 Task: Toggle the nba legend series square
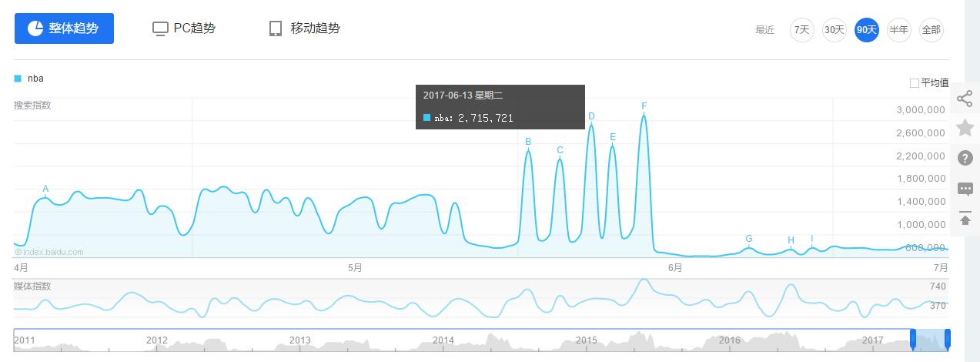coord(18,79)
